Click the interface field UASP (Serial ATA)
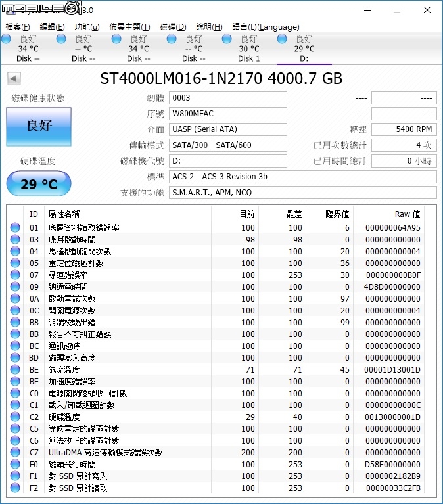Viewport: 443px width, 504px height. pos(228,129)
